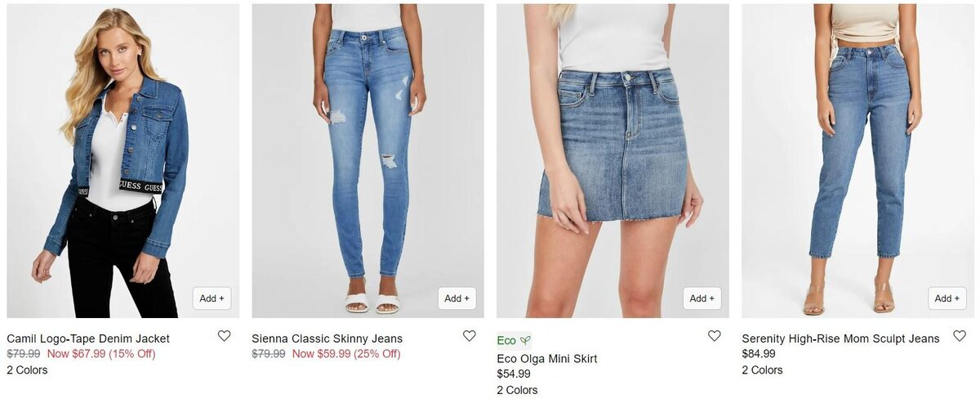This screenshot has width=980, height=399.
Task: Open Camil Logo-Tape Denim Jacket product link
Action: coord(88,338)
